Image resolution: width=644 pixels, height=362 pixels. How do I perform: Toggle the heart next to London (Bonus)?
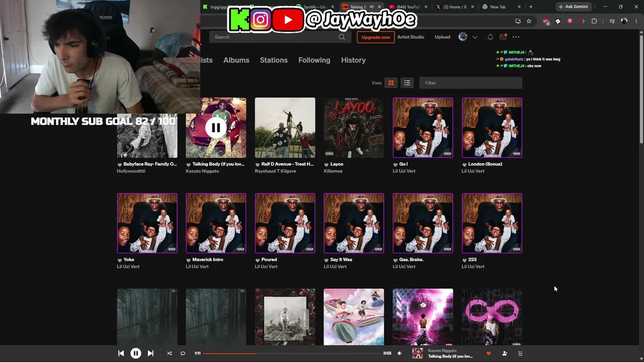click(x=464, y=164)
